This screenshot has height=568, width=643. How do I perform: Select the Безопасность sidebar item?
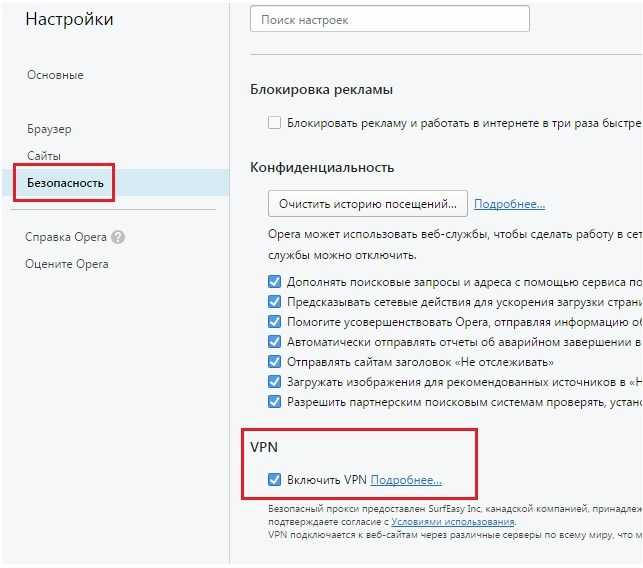(x=65, y=183)
